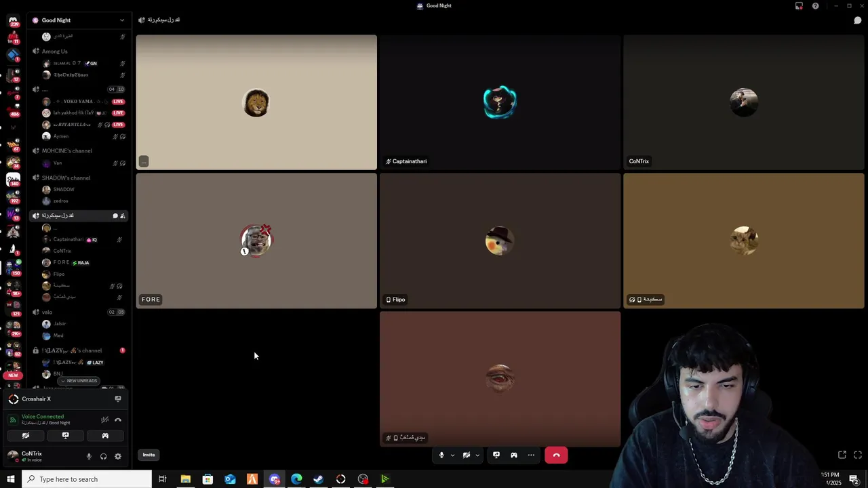Click the Windows taskbar search box

point(87,479)
